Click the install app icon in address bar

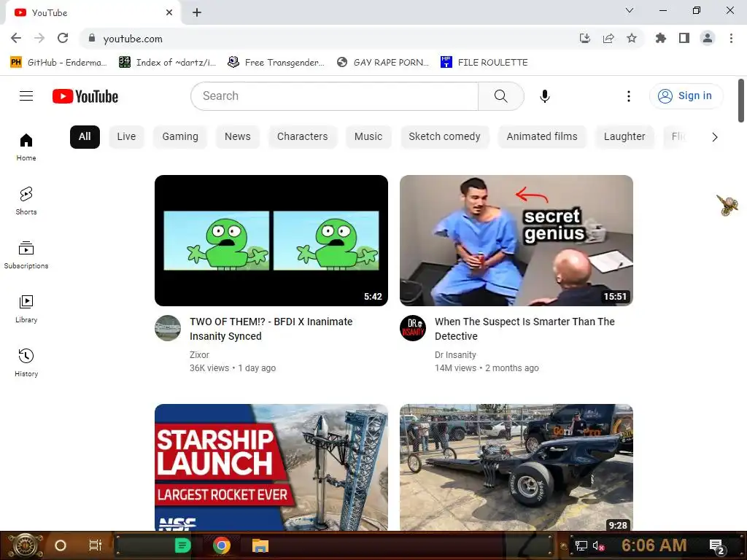[x=585, y=38]
